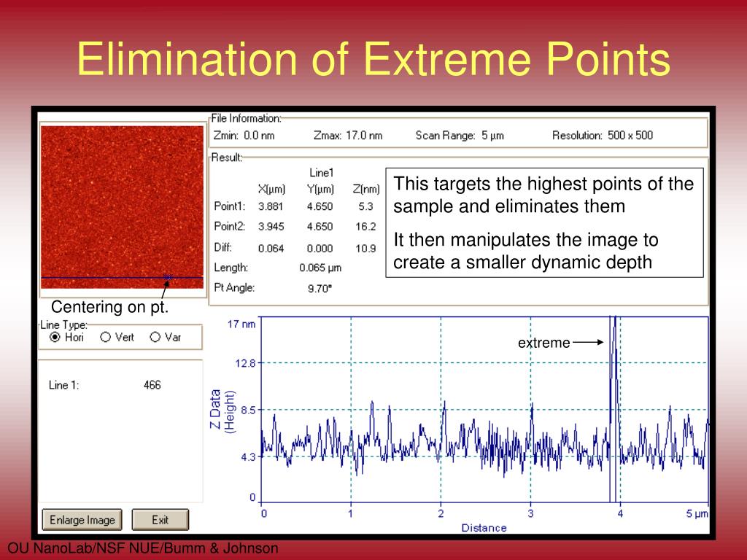Click the Length value 0.065 µm
The width and height of the screenshot is (747, 560).
click(x=320, y=268)
